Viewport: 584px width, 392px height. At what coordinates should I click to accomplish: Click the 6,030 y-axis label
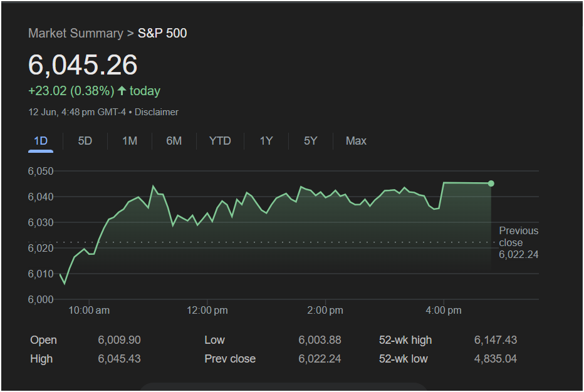pos(41,223)
